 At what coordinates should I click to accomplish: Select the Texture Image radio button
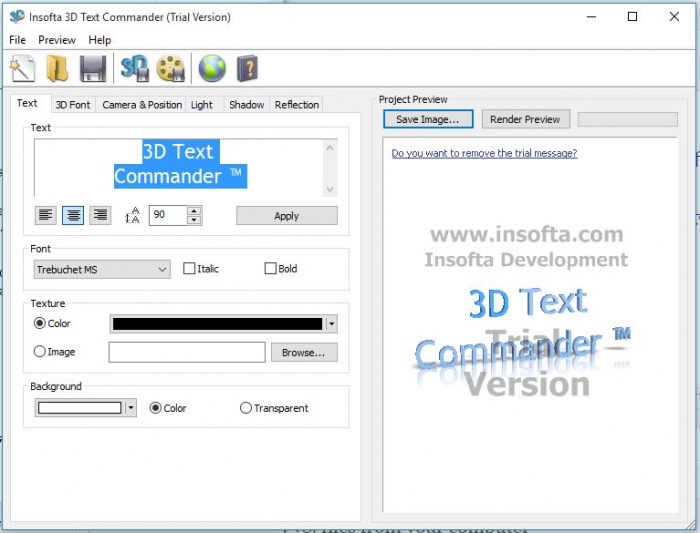(x=40, y=352)
